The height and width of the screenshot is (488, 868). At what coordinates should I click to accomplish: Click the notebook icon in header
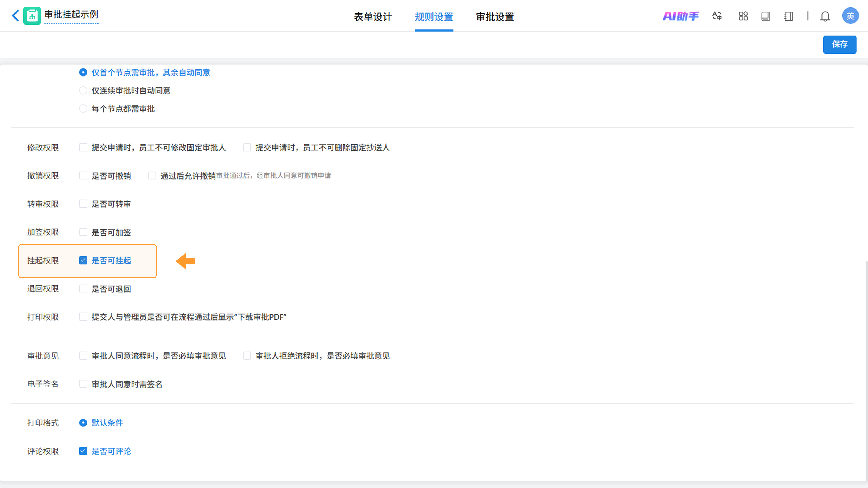pyautogui.click(x=788, y=16)
